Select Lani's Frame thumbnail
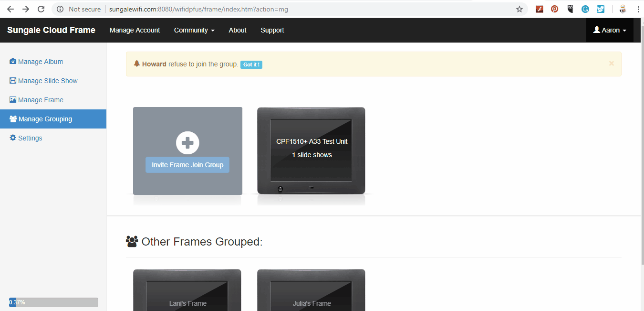The height and width of the screenshot is (311, 644). coord(187,290)
